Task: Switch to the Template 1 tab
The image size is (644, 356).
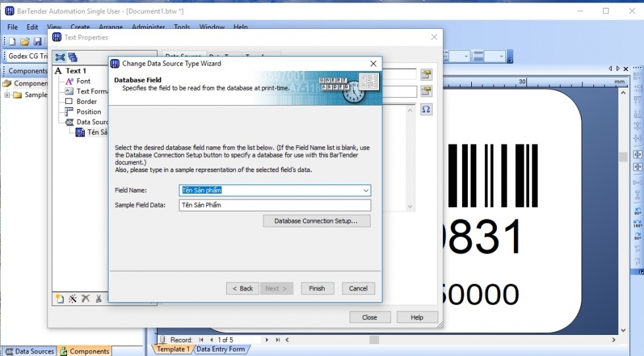Action: pyautogui.click(x=173, y=349)
